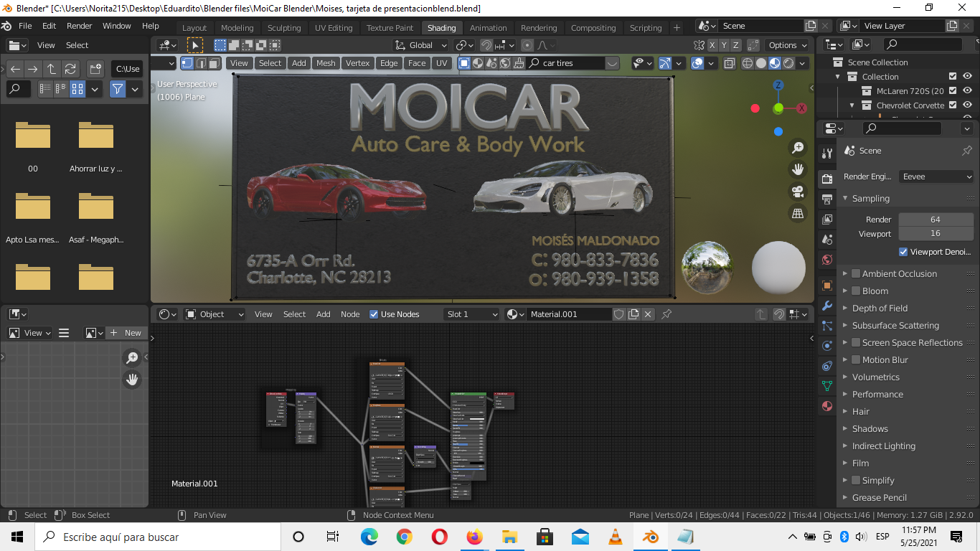Switch to rendered viewport shading

(789, 63)
